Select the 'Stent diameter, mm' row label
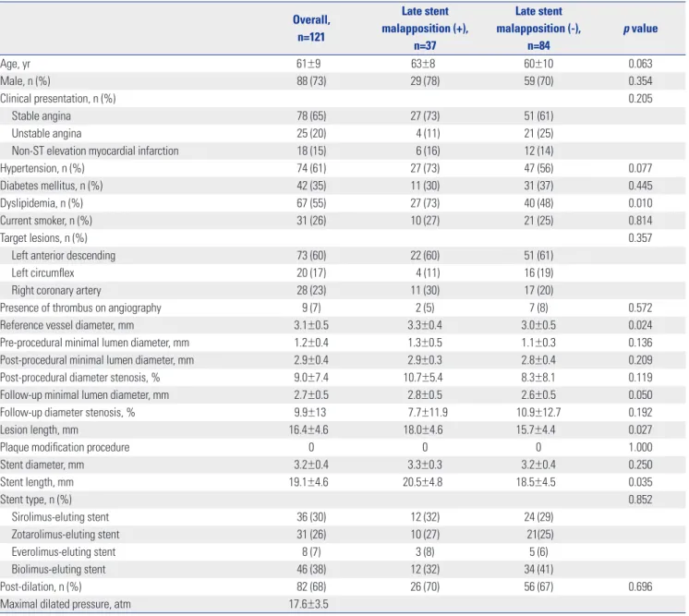689x616 pixels. (x=42, y=465)
